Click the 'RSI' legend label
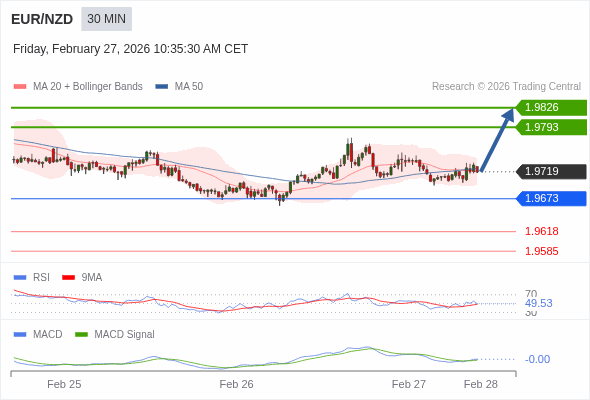Screen dimensions: 590x400 click(41, 278)
